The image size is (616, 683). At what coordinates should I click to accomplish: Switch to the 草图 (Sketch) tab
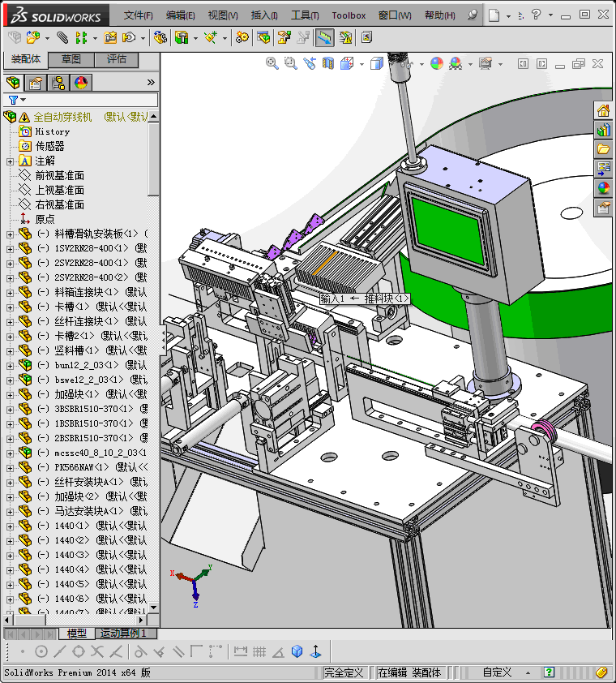(x=71, y=59)
